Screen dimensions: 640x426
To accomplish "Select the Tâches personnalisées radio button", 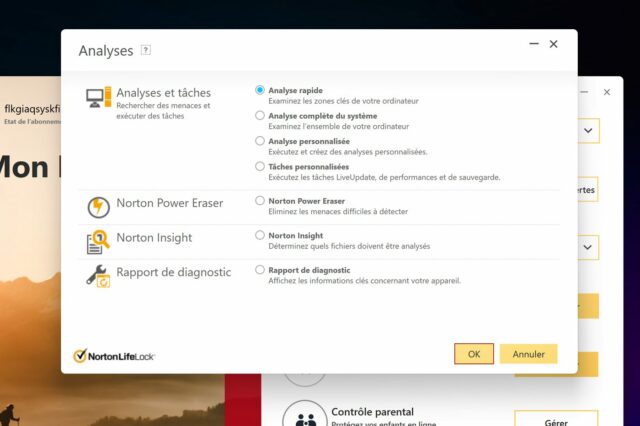I will click(x=260, y=166).
